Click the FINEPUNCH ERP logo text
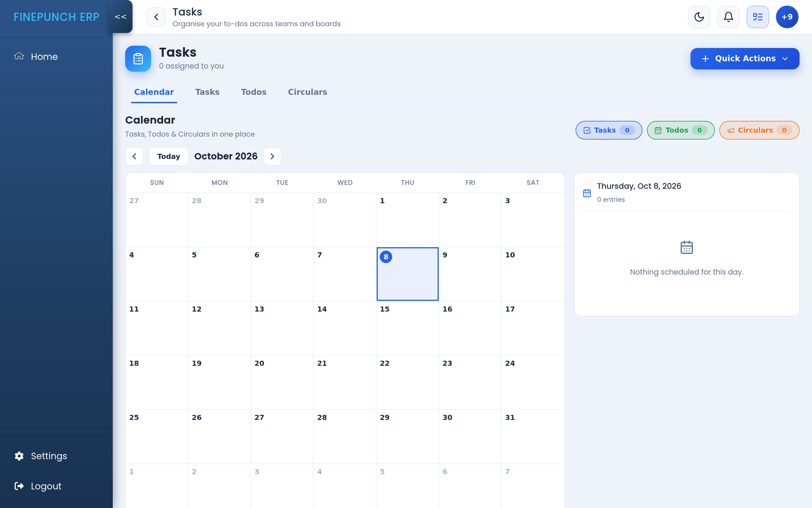This screenshot has width=812, height=508. click(x=56, y=17)
